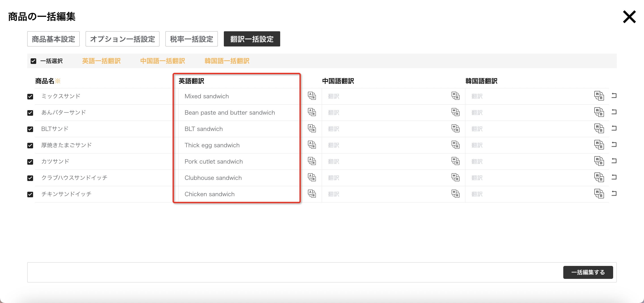The height and width of the screenshot is (303, 644).
Task: Click English translate icon for チキンサンドイッチ
Action: click(312, 194)
